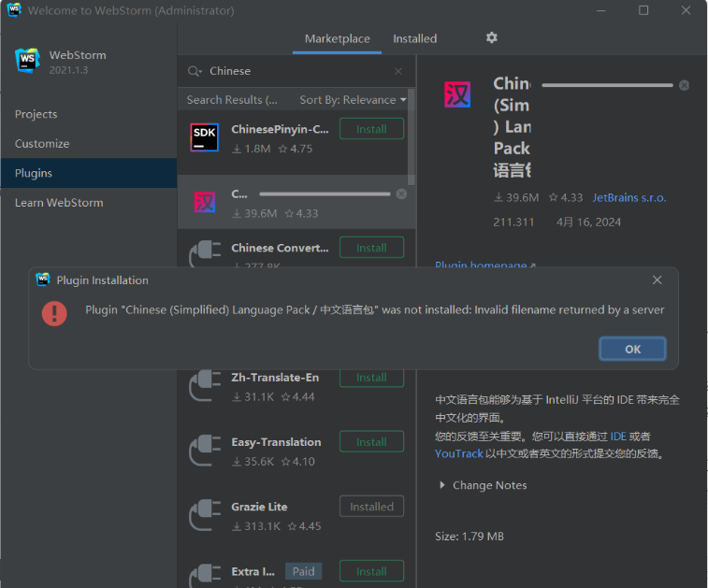
Task: Switch to the Installed tab
Action: point(414,39)
